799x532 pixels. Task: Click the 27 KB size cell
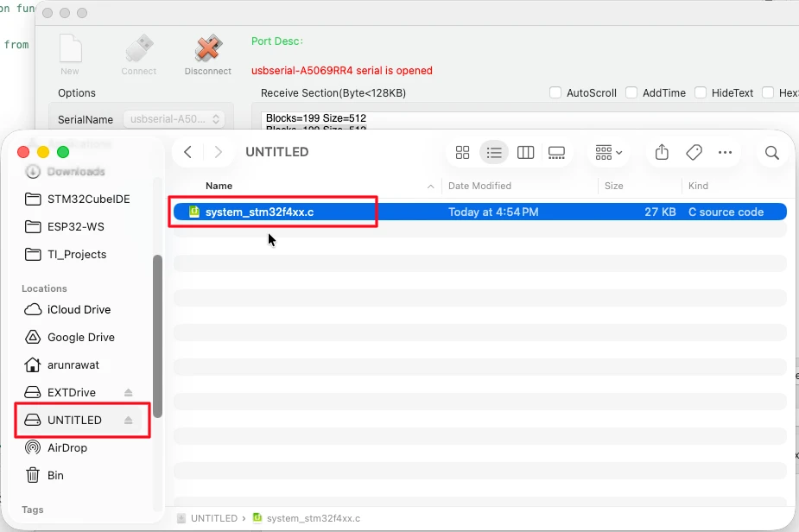point(660,212)
